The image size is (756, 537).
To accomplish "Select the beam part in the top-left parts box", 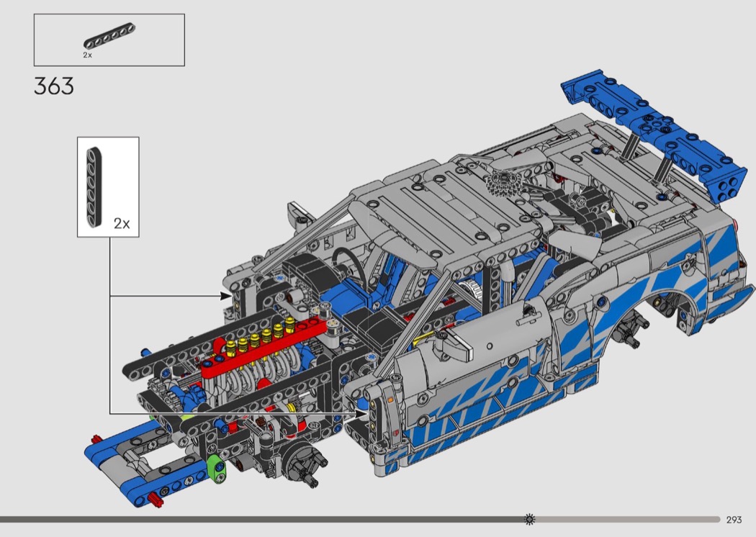I will tap(110, 38).
